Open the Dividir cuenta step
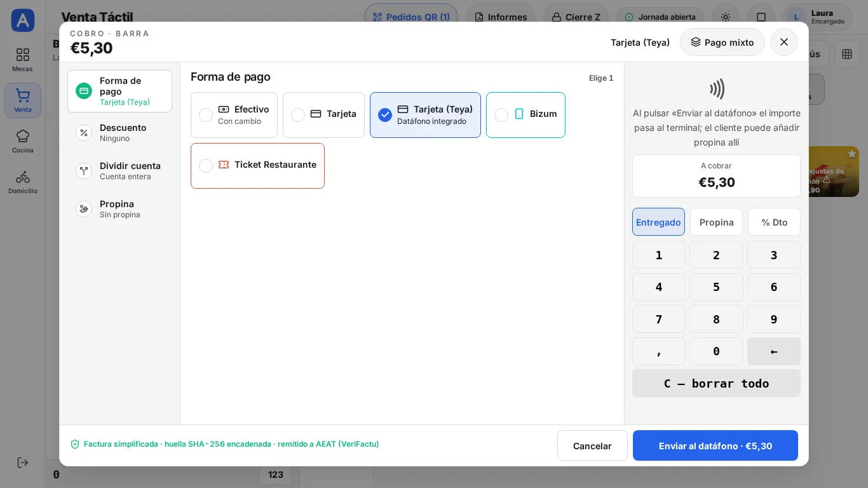Image resolution: width=868 pixels, height=488 pixels. click(119, 171)
